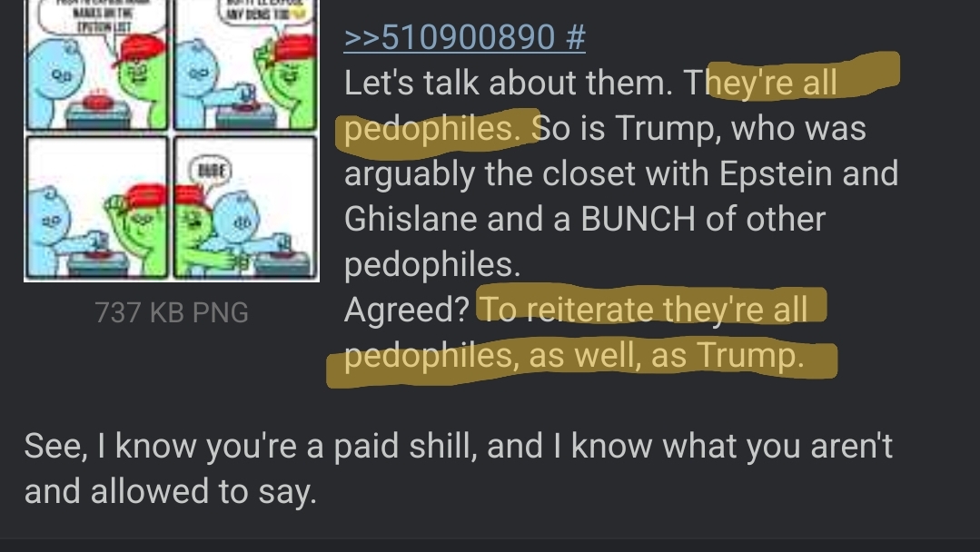The height and width of the screenshot is (552, 980).
Task: Click the word Ghislane in the post
Action: coord(411,219)
